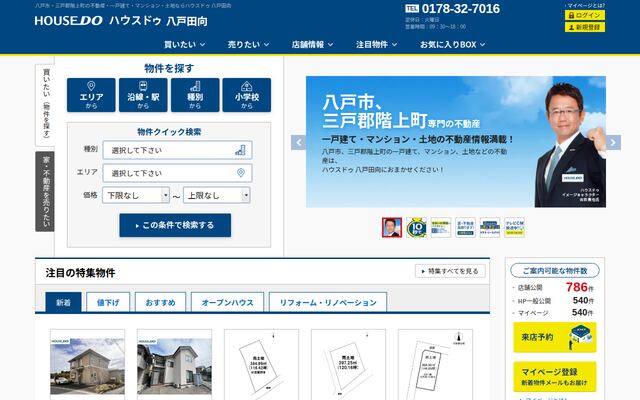The width and height of the screenshot is (640, 400).
Task: Go to previous banner slide arrow
Action: 298,142
